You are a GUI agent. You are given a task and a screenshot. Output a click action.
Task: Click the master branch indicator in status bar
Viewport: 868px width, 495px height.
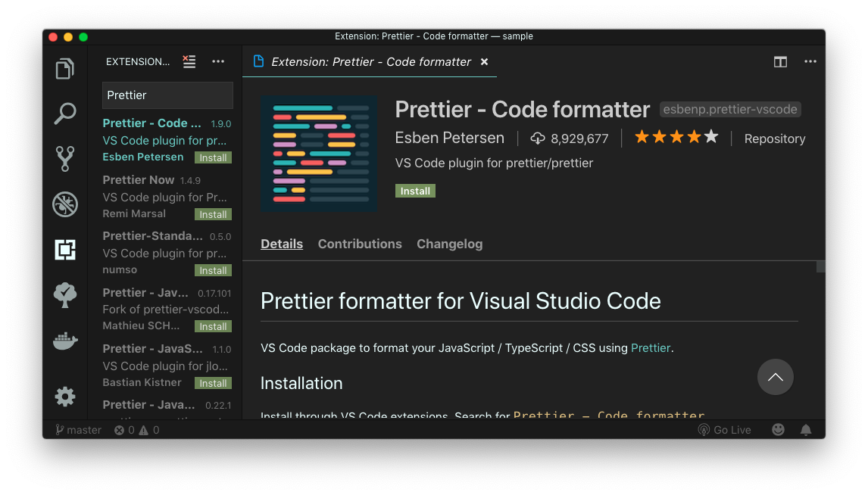[x=78, y=430]
